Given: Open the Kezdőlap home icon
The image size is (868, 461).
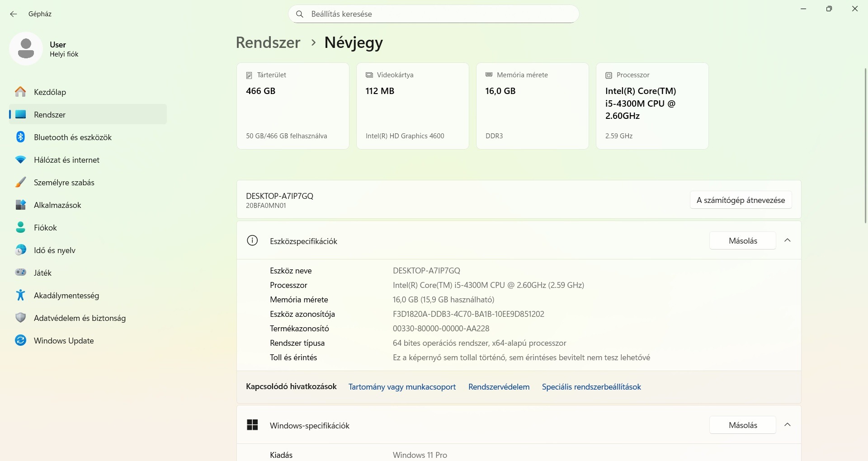Looking at the screenshot, I should (20, 92).
